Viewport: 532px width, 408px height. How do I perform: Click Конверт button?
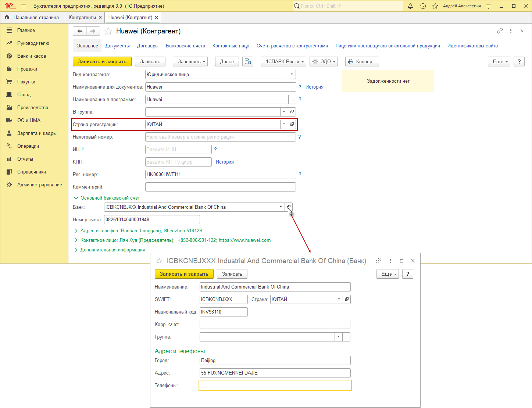(362, 61)
